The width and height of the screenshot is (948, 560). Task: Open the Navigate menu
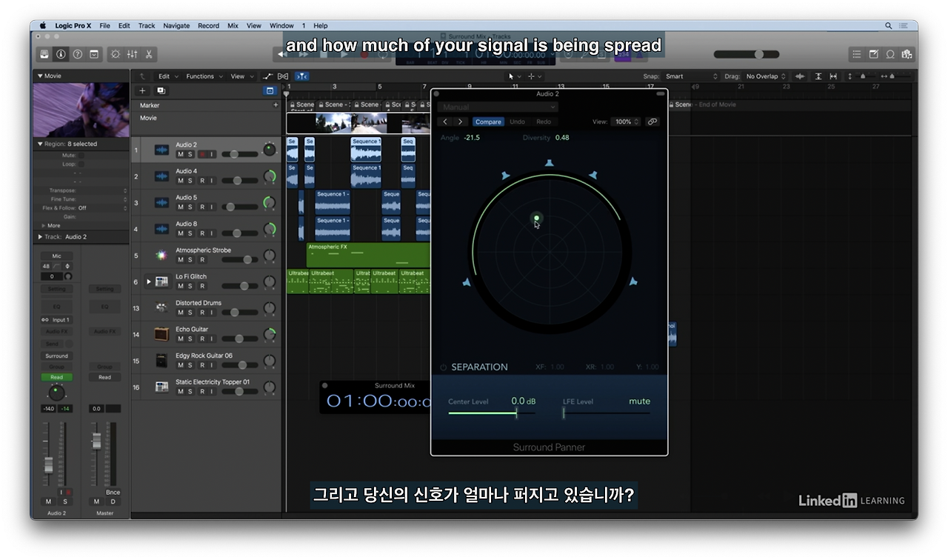click(176, 25)
